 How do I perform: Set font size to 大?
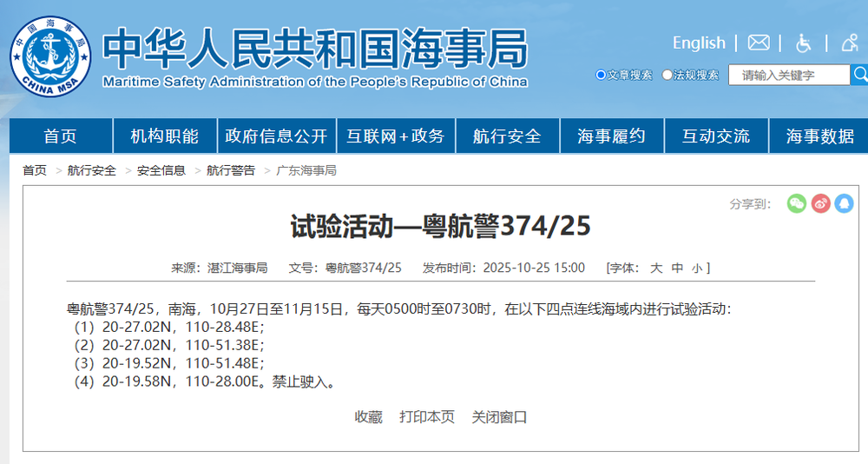coord(657,268)
